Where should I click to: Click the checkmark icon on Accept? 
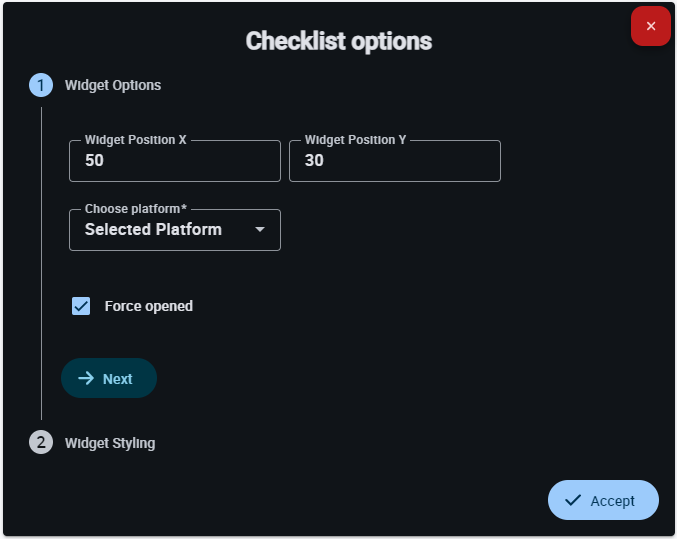coord(573,500)
